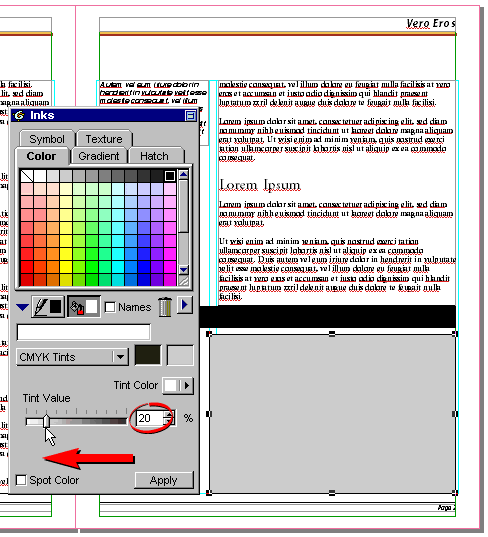Enable the Spot Color checkbox
Screen dimensions: 488x537
click(21, 480)
